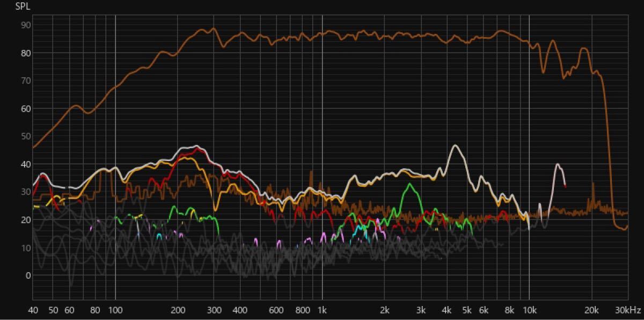Click the green curve's tallest peak near 3k

pos(411,184)
